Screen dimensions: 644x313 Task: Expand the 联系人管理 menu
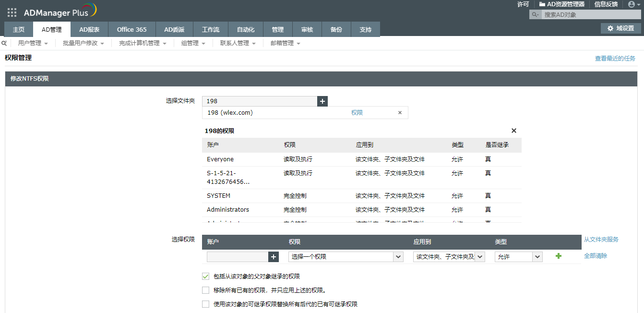tap(238, 43)
